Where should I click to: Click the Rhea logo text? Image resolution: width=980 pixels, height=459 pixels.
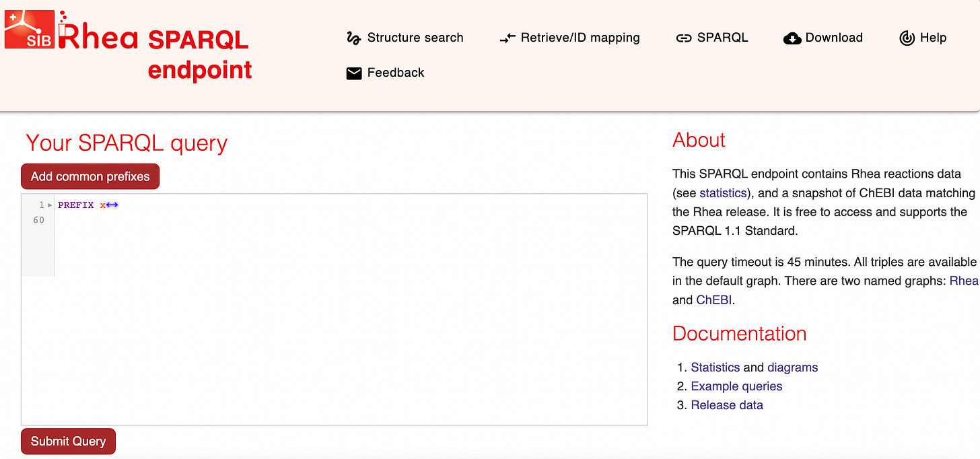click(99, 35)
